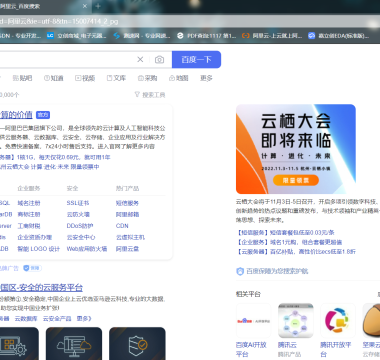This screenshot has height=360, width=380.
Task: Clear the search box with the X icon
Action: (140, 59)
